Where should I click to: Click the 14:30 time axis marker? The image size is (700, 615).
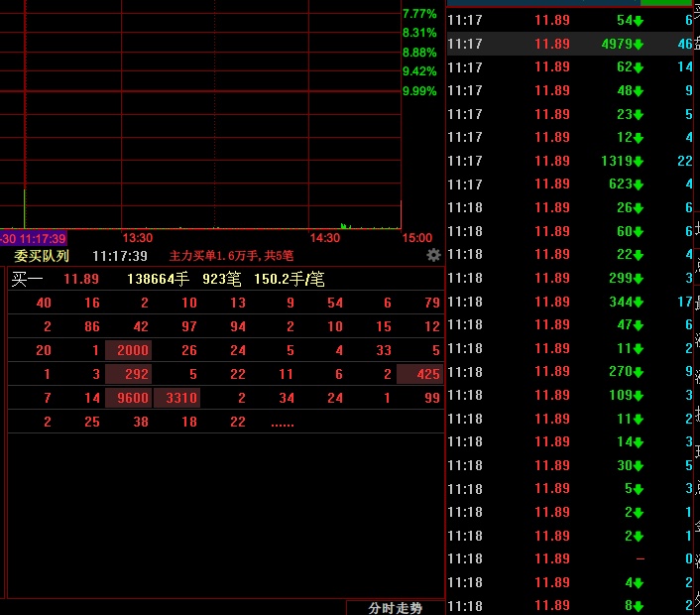[x=325, y=238]
